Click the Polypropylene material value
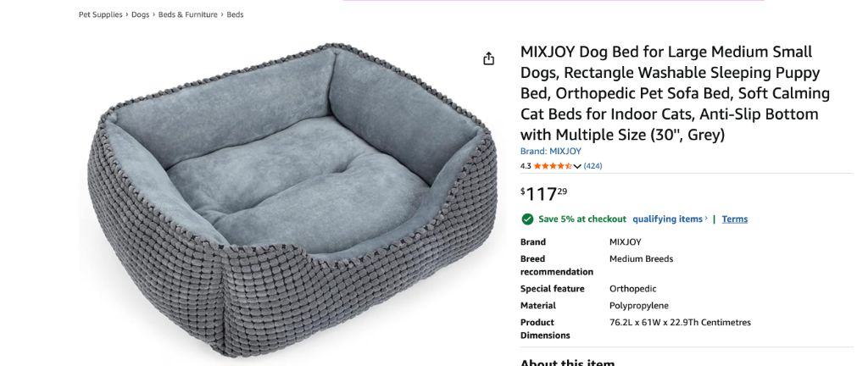Image resolution: width=868 pixels, height=366 pixels. (638, 306)
